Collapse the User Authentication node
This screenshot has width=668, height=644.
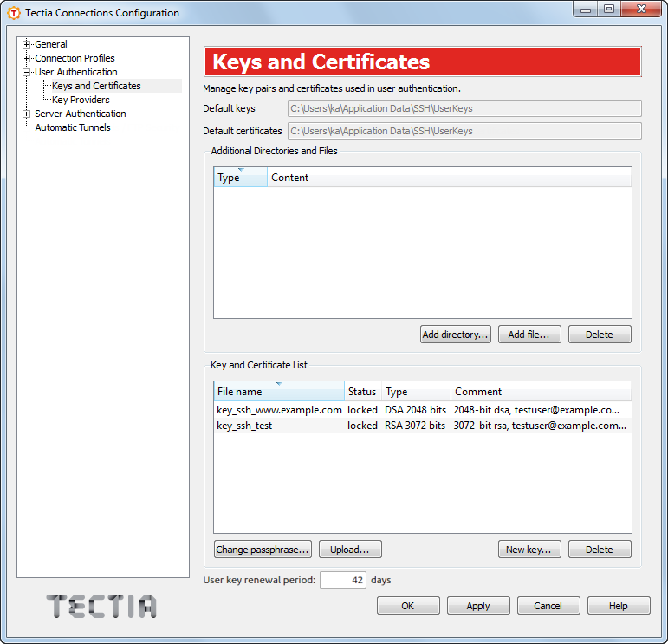pyautogui.click(x=26, y=73)
